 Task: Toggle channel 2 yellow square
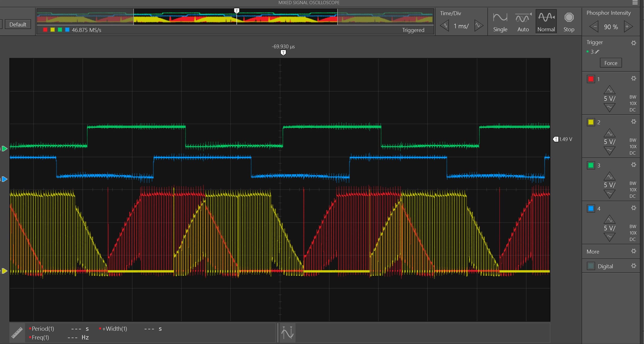click(591, 122)
